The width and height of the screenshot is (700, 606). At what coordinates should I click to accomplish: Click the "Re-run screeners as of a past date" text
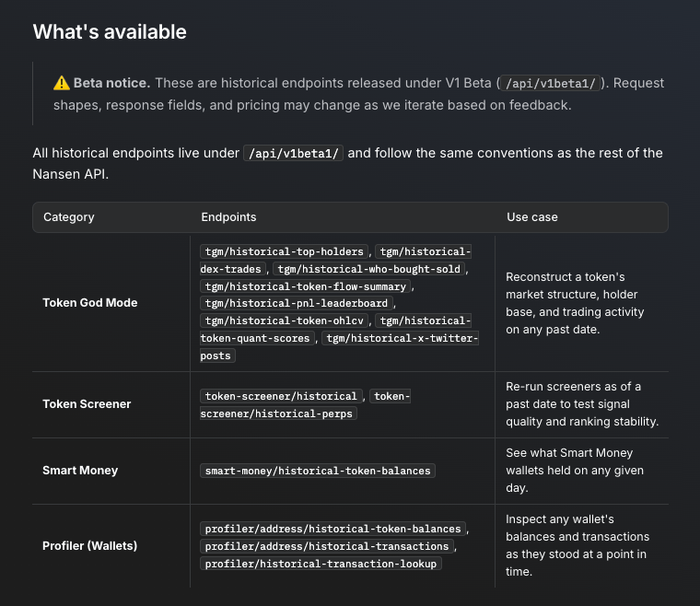coord(582,404)
